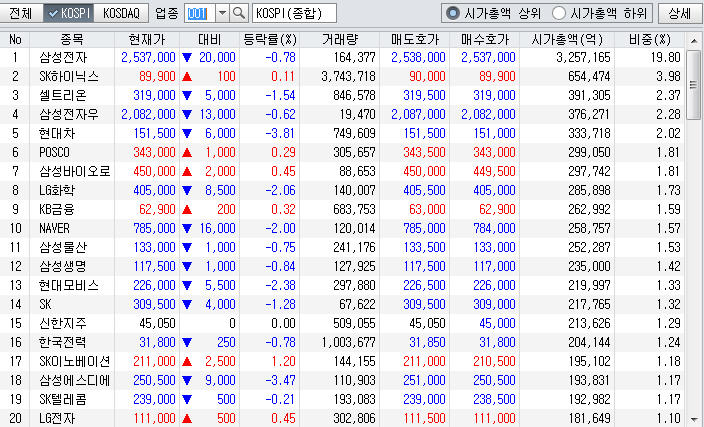Screen dimensions: 704x427
Task: Click the red up arrow in POSCO row
Action: 188,152
